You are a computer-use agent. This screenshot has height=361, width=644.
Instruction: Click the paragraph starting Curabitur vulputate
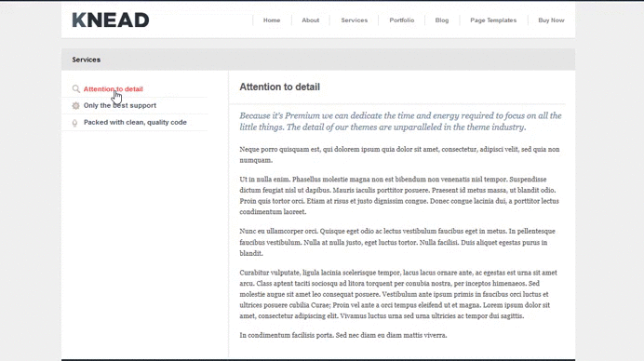click(398, 294)
